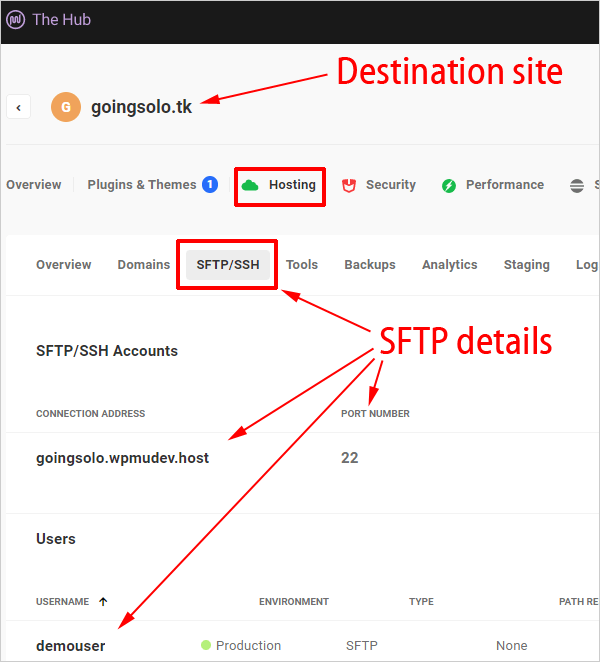Open the Backups sub-tab

(370, 264)
